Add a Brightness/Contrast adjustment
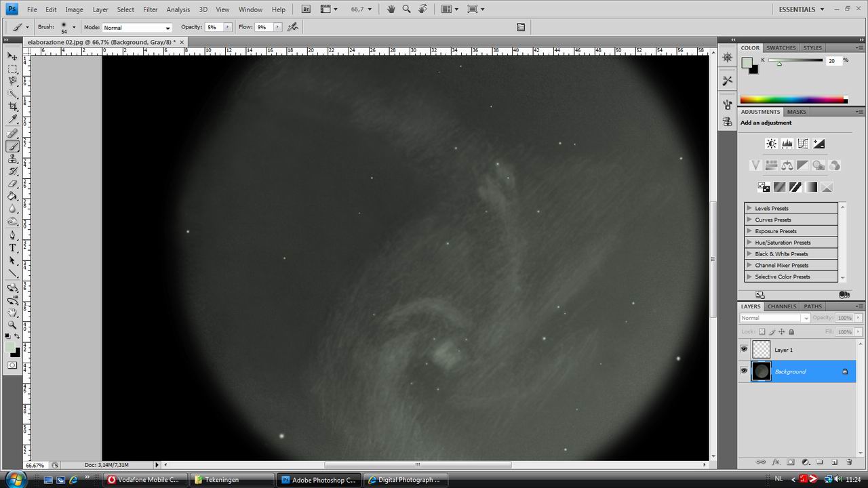Screen dimensions: 868x488 tap(771, 144)
